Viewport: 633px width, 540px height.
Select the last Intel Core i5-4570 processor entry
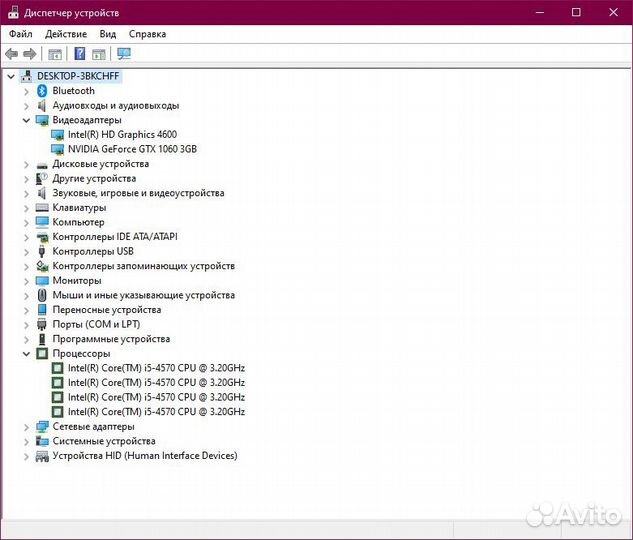pyautogui.click(x=156, y=412)
